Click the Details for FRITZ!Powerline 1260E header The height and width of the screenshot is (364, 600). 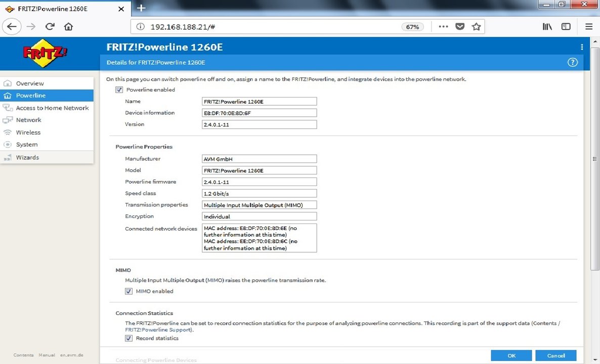click(156, 62)
